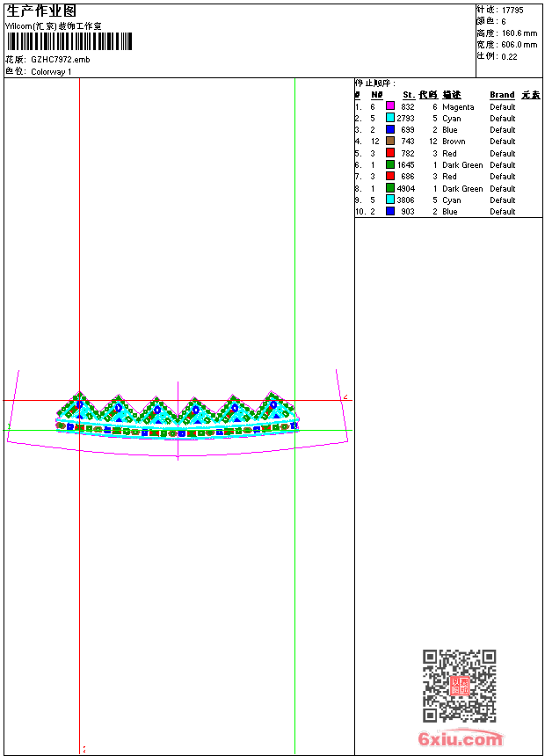Click the scale value '0.22'

509,57
